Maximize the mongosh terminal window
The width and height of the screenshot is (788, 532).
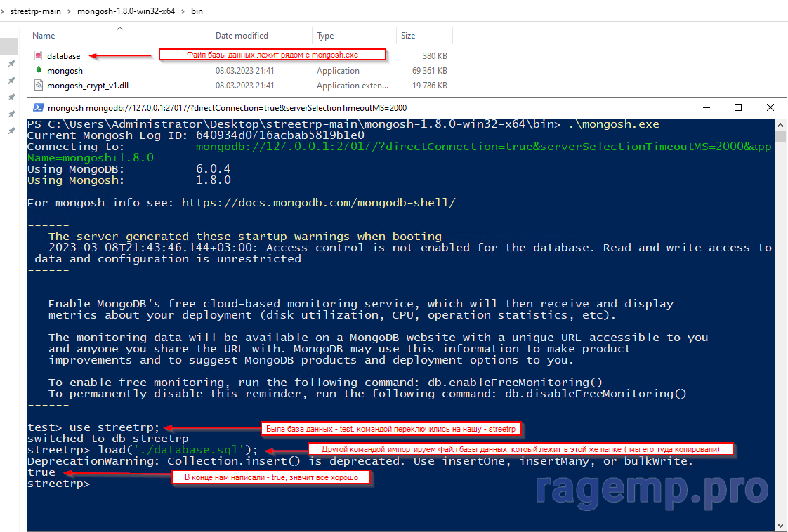(x=737, y=107)
